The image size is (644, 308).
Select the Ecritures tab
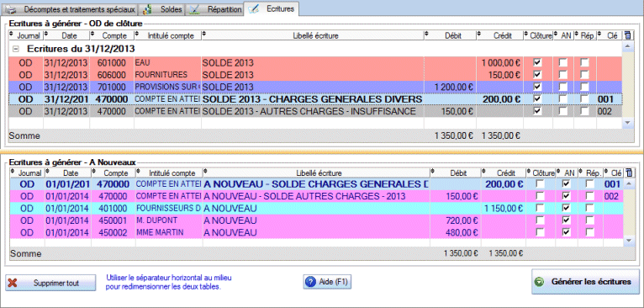click(x=271, y=8)
